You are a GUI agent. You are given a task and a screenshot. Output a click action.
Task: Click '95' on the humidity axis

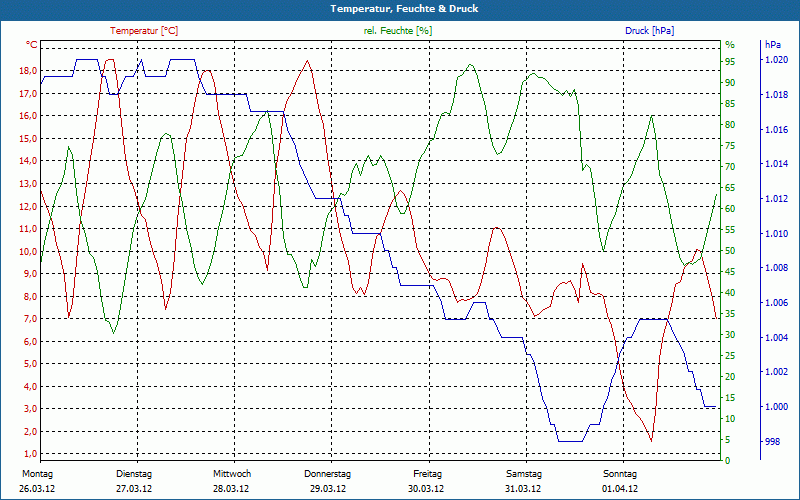[730, 61]
